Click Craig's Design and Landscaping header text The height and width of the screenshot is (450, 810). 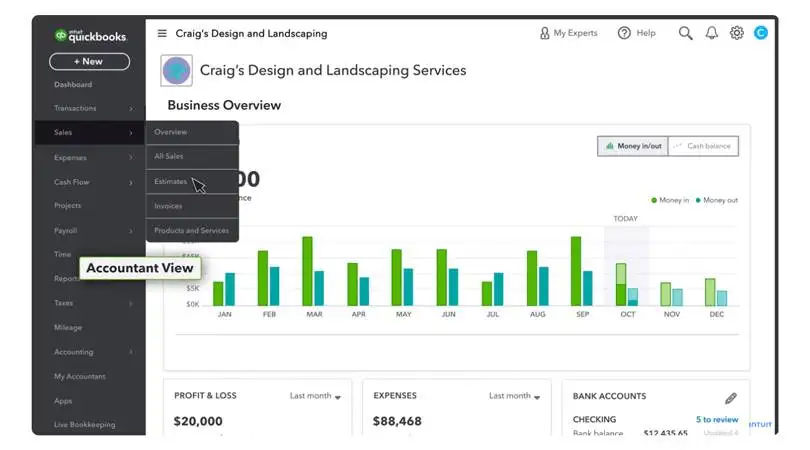251,34
